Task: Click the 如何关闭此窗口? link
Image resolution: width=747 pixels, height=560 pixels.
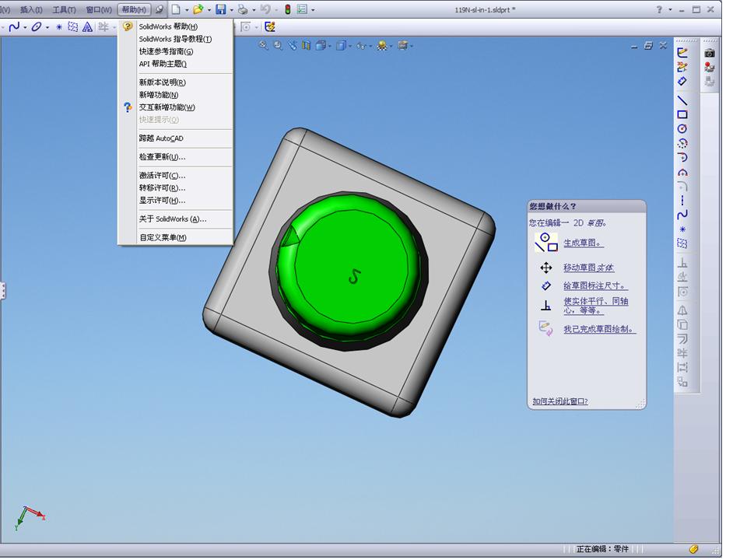Action: tap(559, 401)
